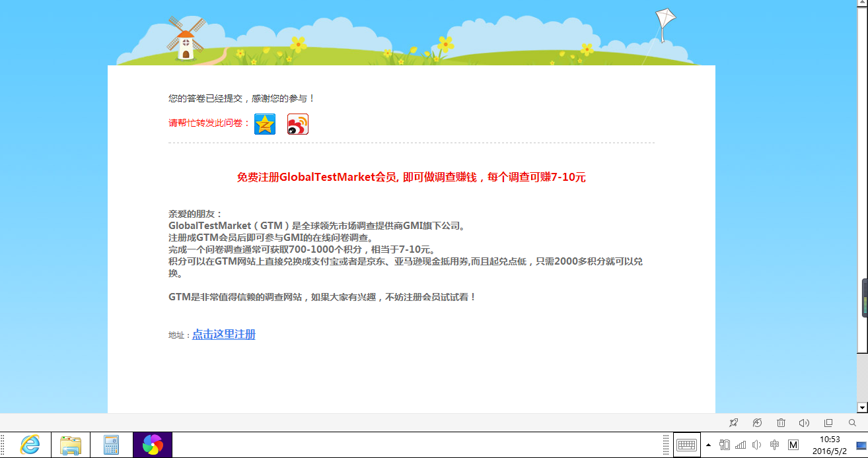The image size is (868, 458).
Task: Open the system volume tray icon
Action: point(757,445)
